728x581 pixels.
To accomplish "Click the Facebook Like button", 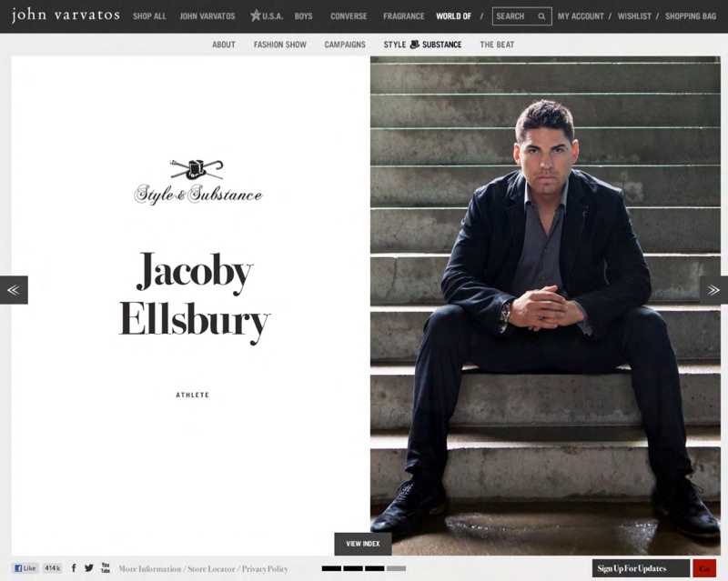I will click(x=25, y=568).
